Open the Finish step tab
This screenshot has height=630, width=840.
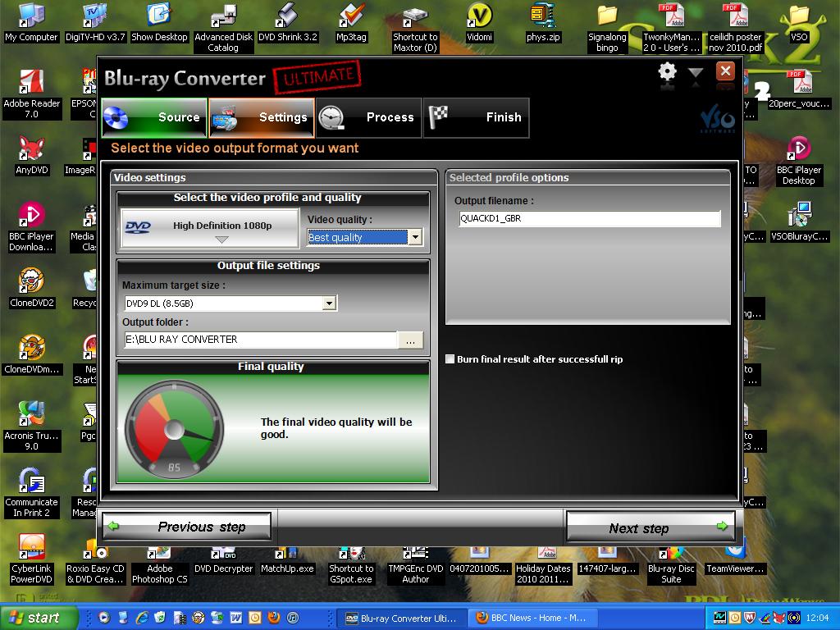tap(477, 117)
